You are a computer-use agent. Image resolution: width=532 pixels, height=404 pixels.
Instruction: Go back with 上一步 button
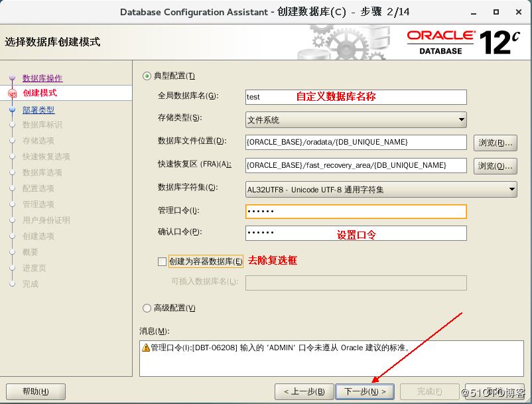coord(304,391)
